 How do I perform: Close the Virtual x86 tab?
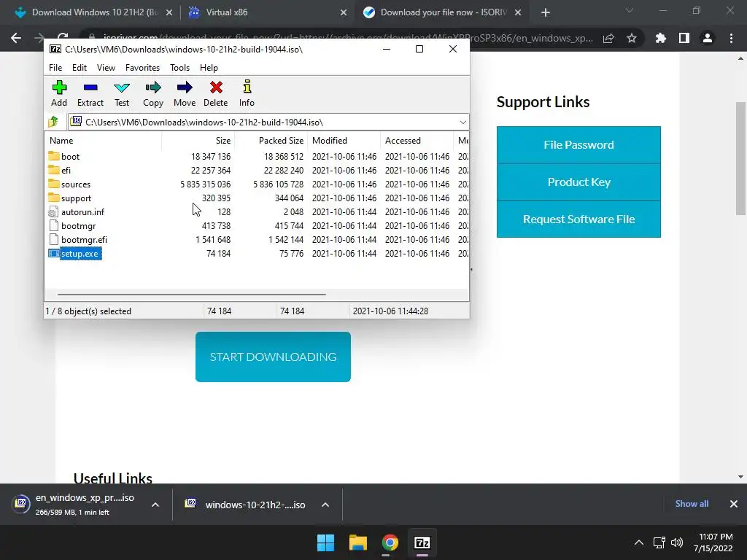[344, 12]
